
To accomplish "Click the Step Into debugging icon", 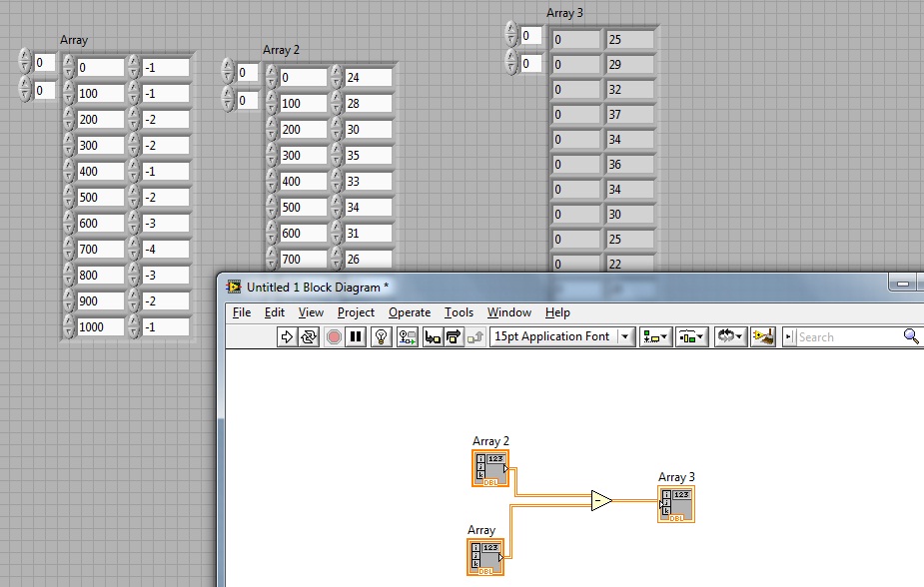I will 433,336.
